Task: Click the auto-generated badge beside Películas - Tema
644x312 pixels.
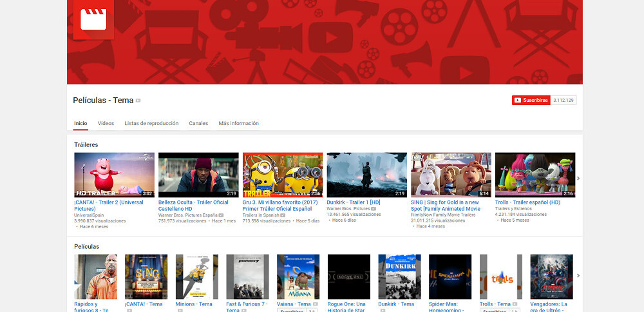Action: pyautogui.click(x=138, y=101)
